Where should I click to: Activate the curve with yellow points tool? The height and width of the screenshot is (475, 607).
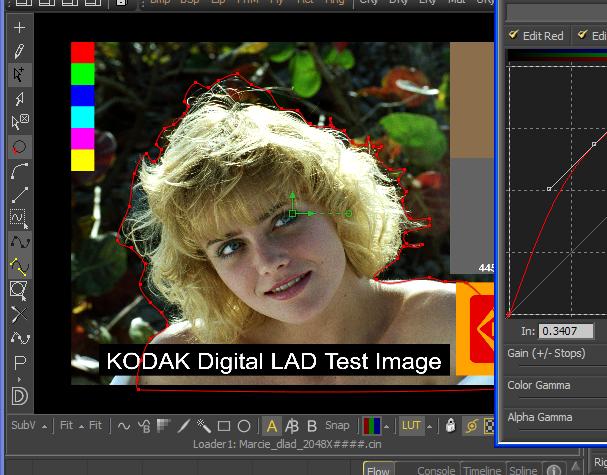coord(19,266)
